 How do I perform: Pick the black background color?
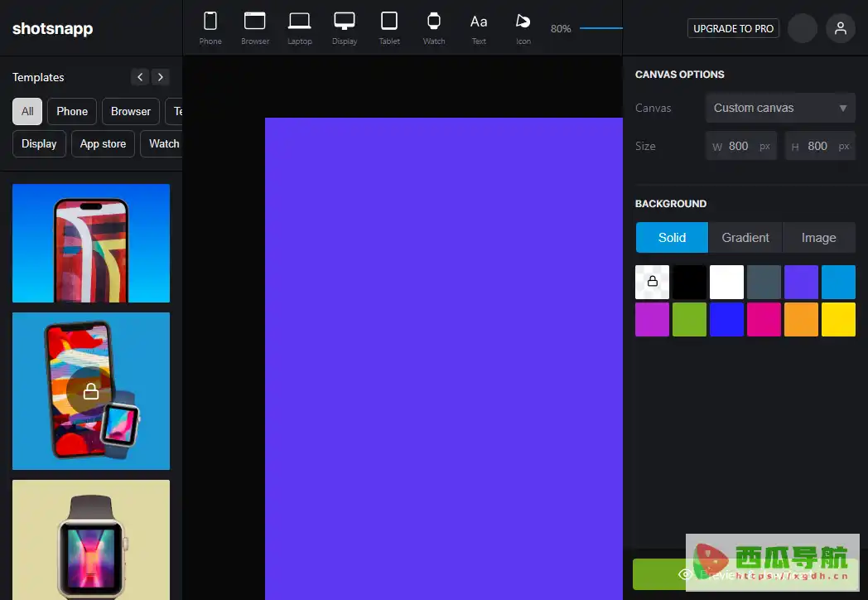click(689, 282)
